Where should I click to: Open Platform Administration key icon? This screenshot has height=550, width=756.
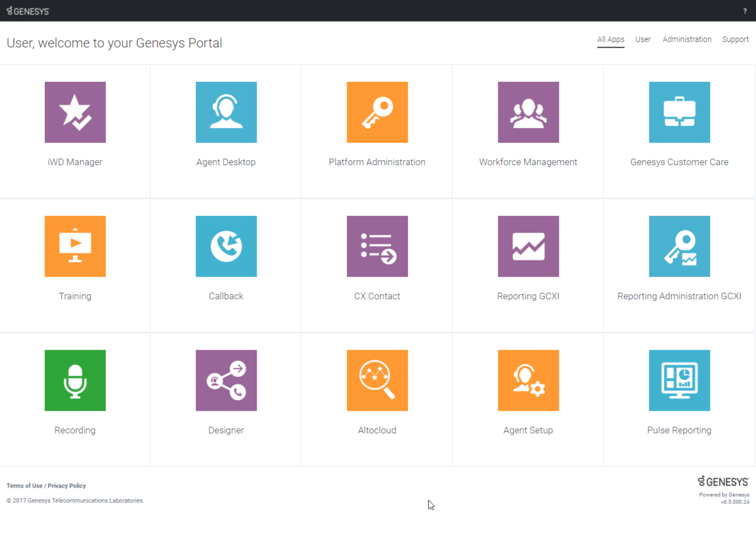(377, 112)
